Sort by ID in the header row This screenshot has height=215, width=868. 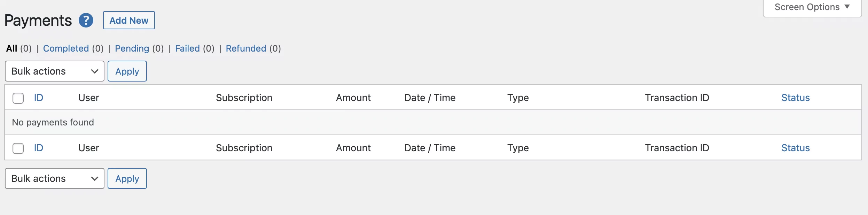pyautogui.click(x=39, y=98)
